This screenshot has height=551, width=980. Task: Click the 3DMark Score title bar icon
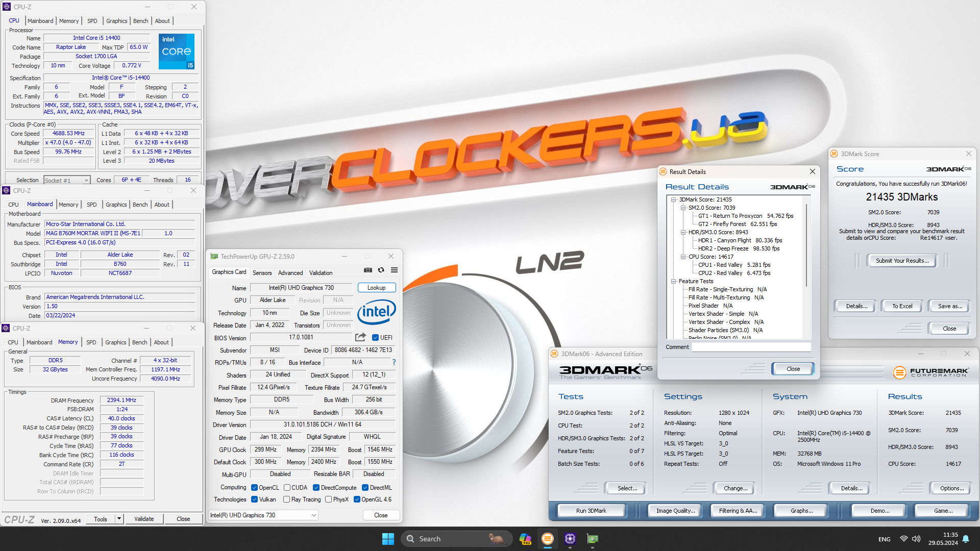[x=835, y=154]
